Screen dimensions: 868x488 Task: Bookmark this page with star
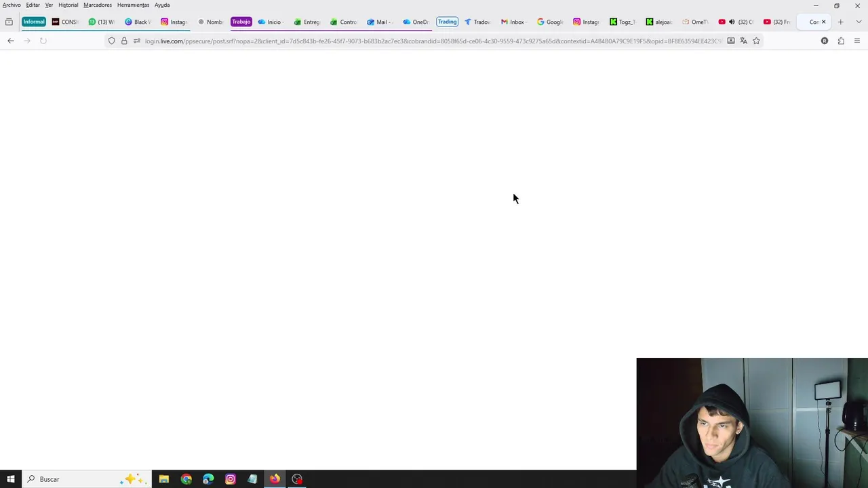point(756,41)
